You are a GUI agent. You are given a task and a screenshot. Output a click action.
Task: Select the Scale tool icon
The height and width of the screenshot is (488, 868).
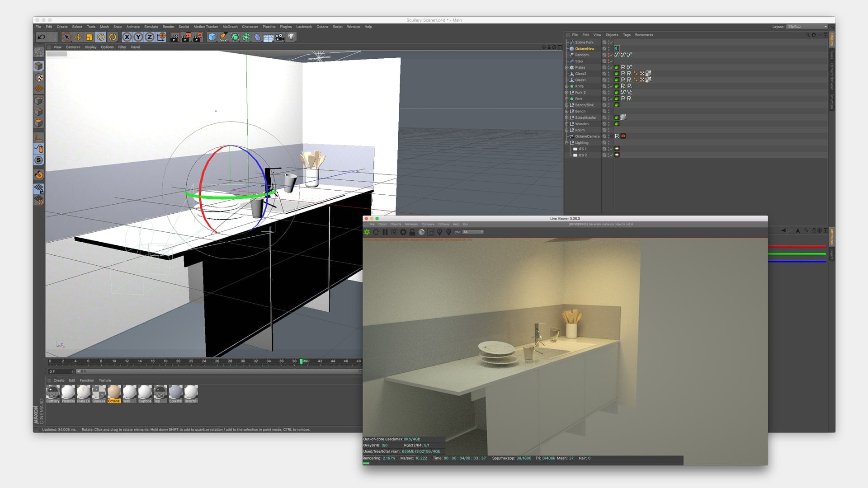point(89,37)
